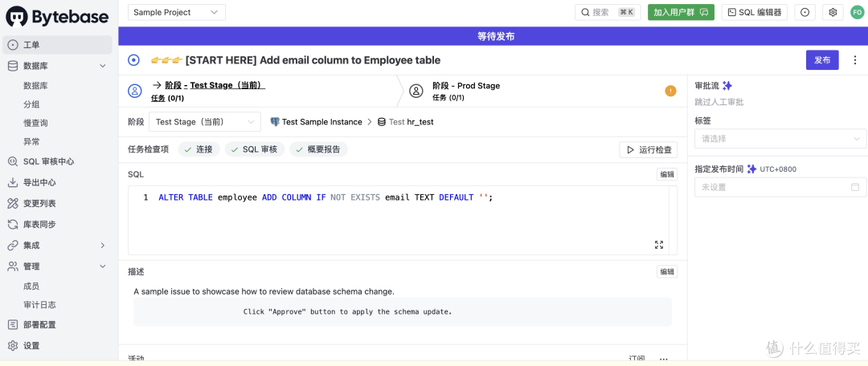Click the description text about schema change

(264, 291)
